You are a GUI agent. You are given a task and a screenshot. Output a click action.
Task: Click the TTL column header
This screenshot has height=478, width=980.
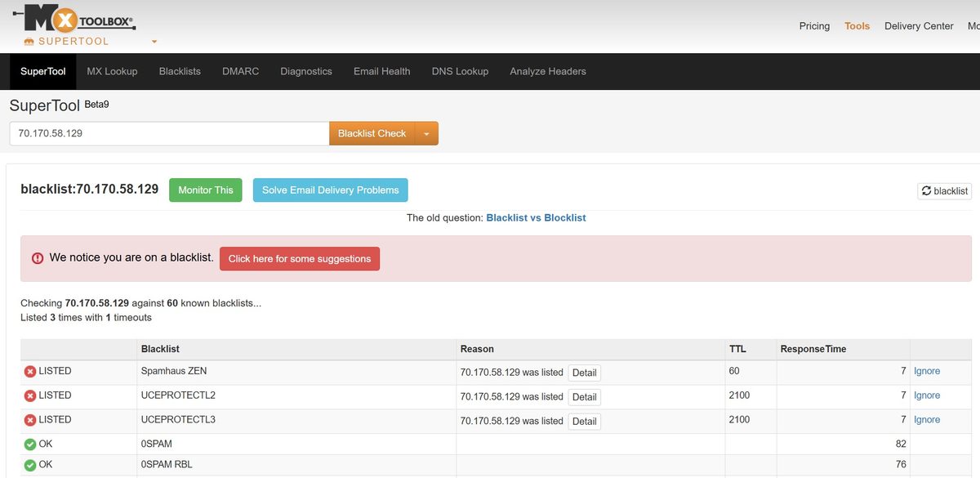click(x=737, y=349)
